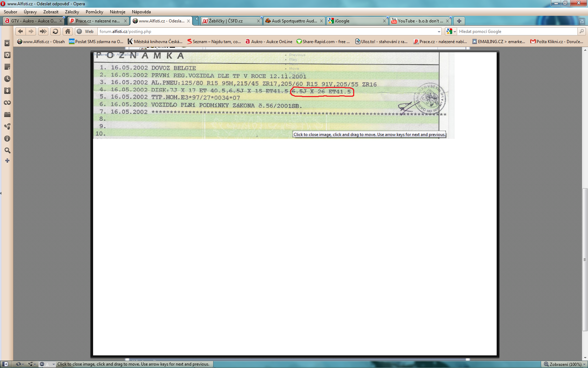Open the Seznam bookmark link

click(x=214, y=42)
